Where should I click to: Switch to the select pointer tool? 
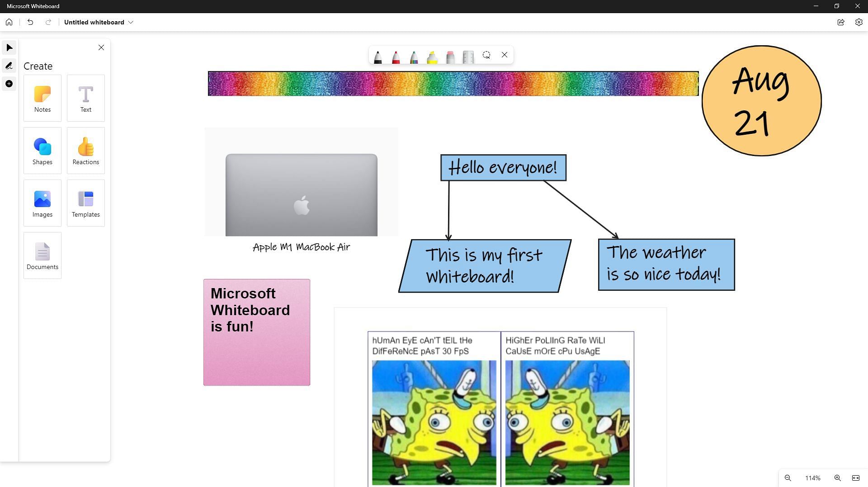(x=9, y=48)
